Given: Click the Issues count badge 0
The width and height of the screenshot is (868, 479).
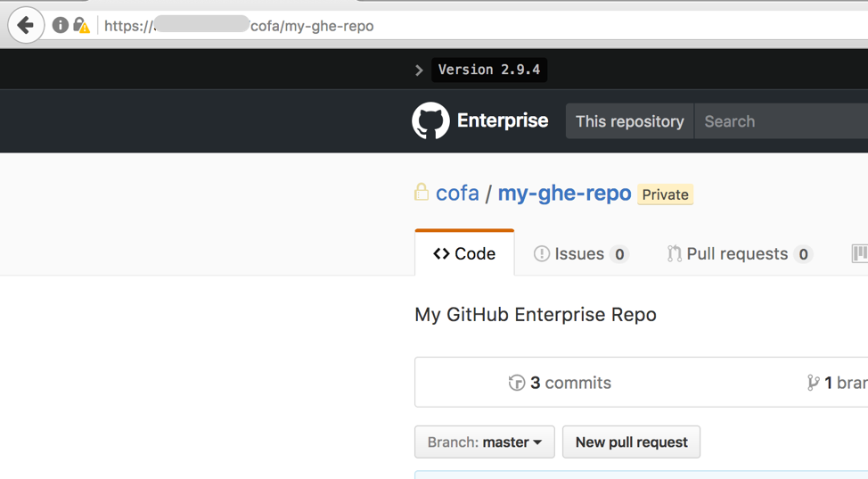Looking at the screenshot, I should 619,254.
